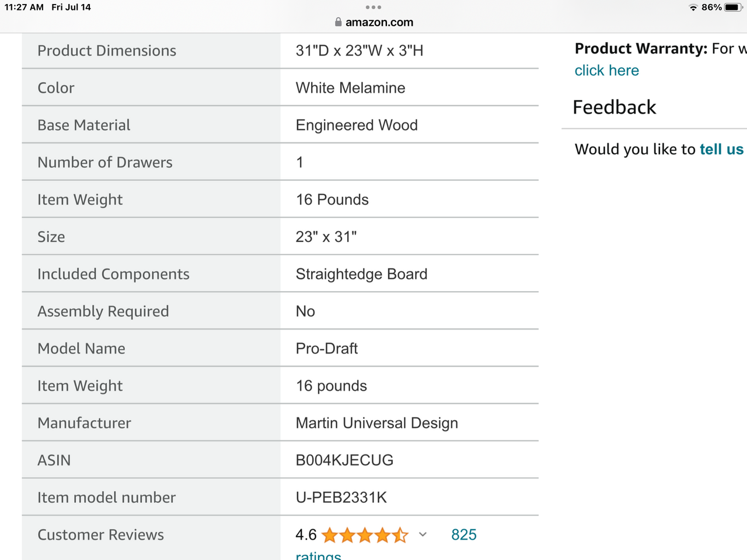
Task: Open the three-dot multitasking menu
Action: coord(373,8)
